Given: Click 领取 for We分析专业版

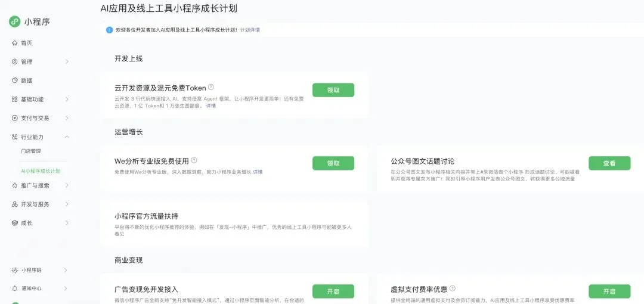Looking at the screenshot, I should pyautogui.click(x=333, y=163).
